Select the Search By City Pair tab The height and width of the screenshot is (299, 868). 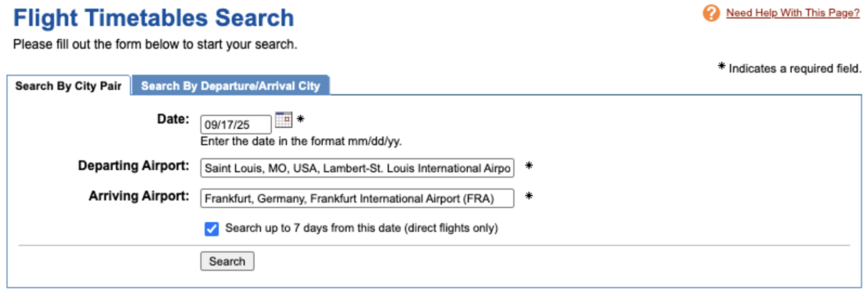pyautogui.click(x=68, y=86)
